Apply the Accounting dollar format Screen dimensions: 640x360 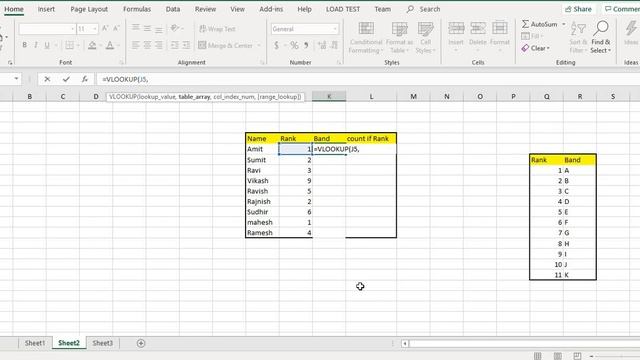click(276, 45)
